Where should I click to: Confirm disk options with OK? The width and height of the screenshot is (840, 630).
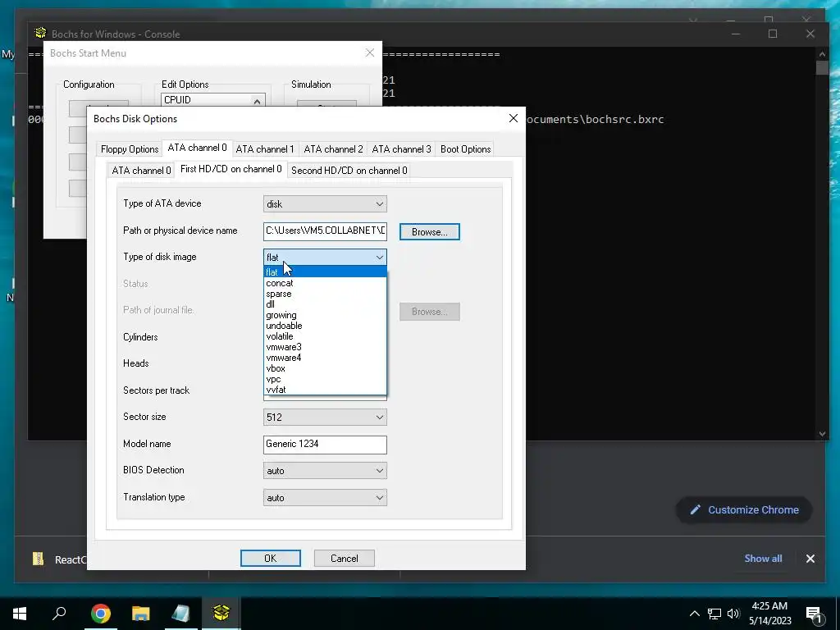coord(271,558)
